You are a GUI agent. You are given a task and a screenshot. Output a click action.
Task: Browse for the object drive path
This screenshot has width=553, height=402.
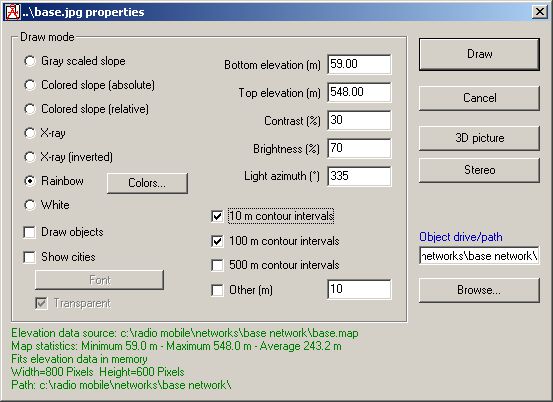point(479,290)
